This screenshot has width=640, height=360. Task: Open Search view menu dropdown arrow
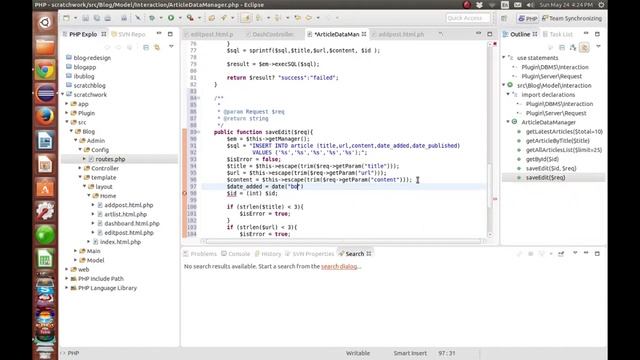coord(575,253)
